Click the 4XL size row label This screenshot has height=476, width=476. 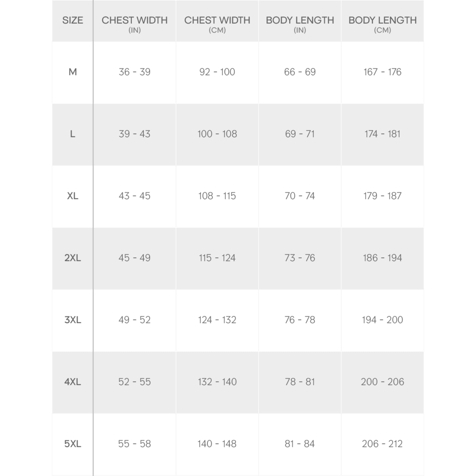[73, 382]
